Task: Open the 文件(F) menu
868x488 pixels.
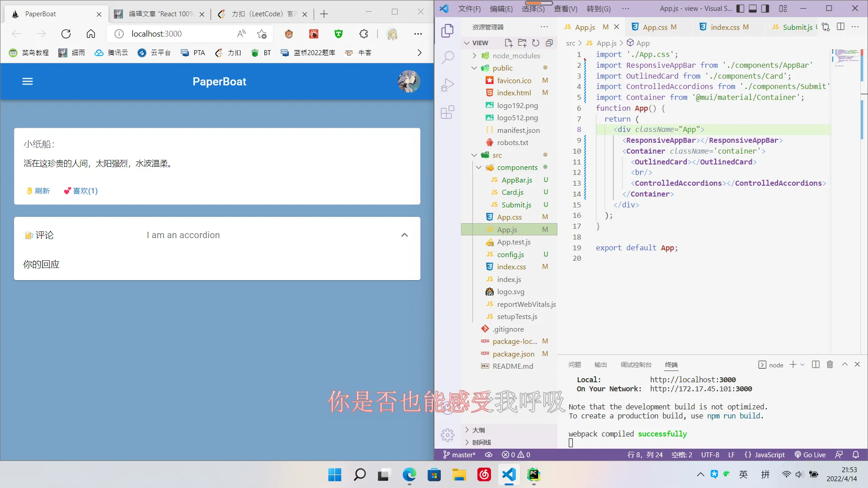Action: coord(469,8)
